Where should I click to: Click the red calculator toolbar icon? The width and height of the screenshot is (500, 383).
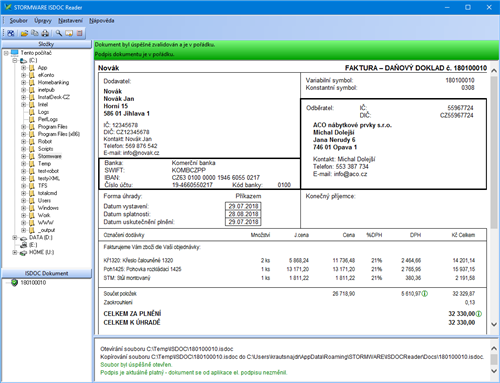click(x=80, y=33)
